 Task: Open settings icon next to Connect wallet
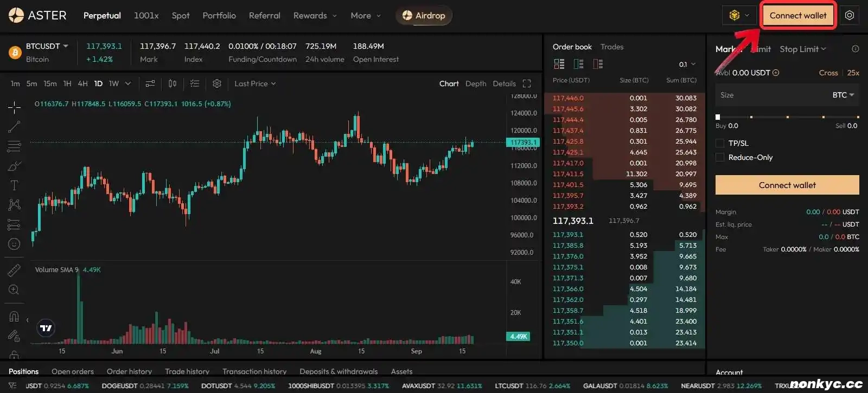(x=850, y=15)
